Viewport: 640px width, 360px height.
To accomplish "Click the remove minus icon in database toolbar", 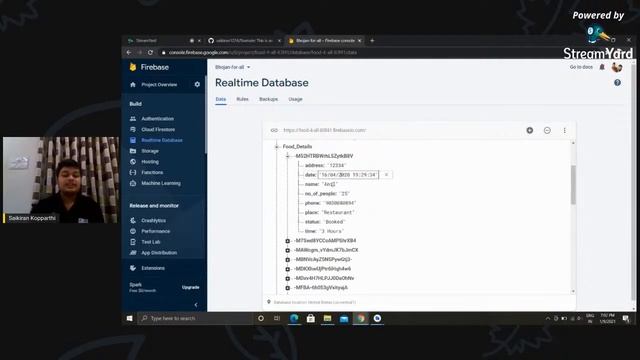I will coord(547,130).
